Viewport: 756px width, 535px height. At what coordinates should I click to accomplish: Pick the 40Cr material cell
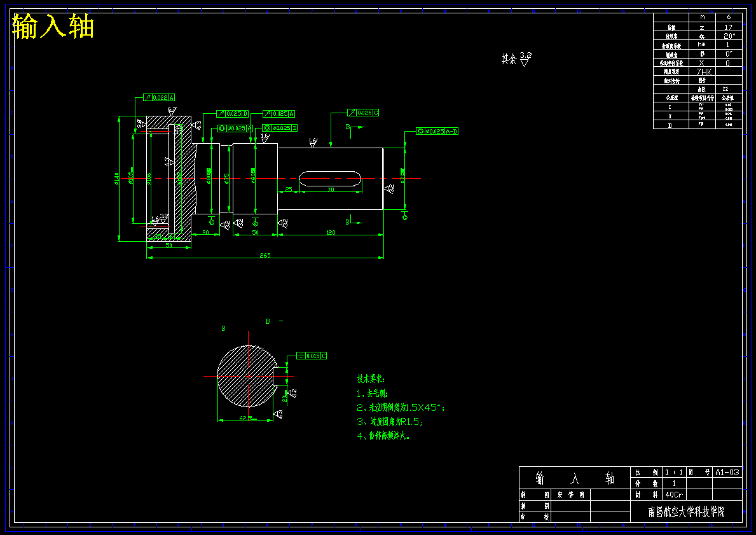674,494
